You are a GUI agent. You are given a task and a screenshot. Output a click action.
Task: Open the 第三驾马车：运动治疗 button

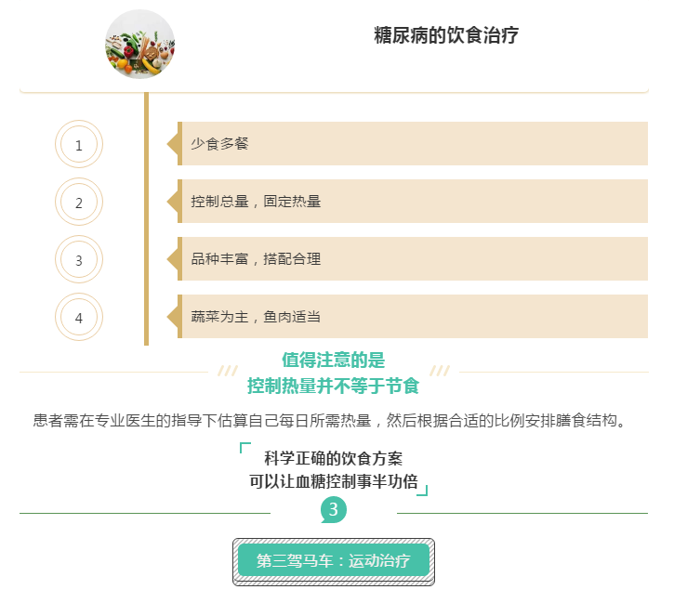[334, 561]
